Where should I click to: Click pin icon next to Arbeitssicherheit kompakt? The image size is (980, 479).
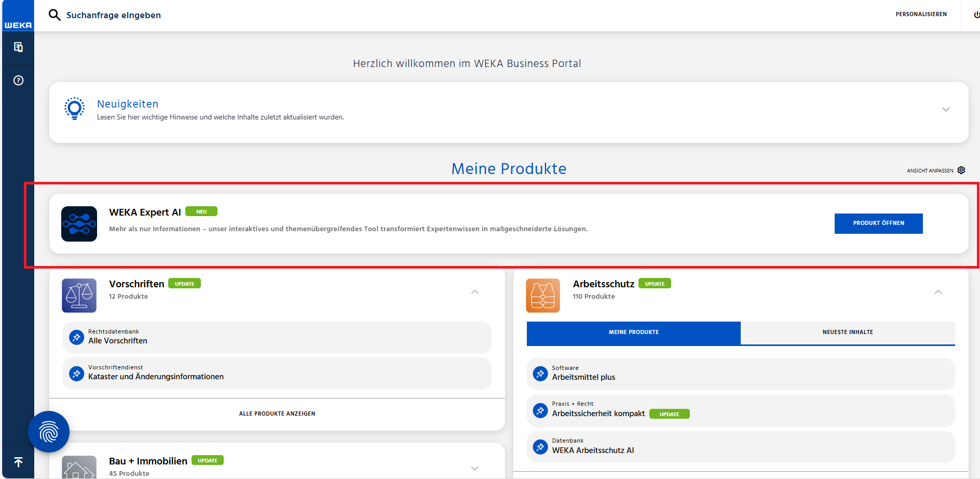540,410
